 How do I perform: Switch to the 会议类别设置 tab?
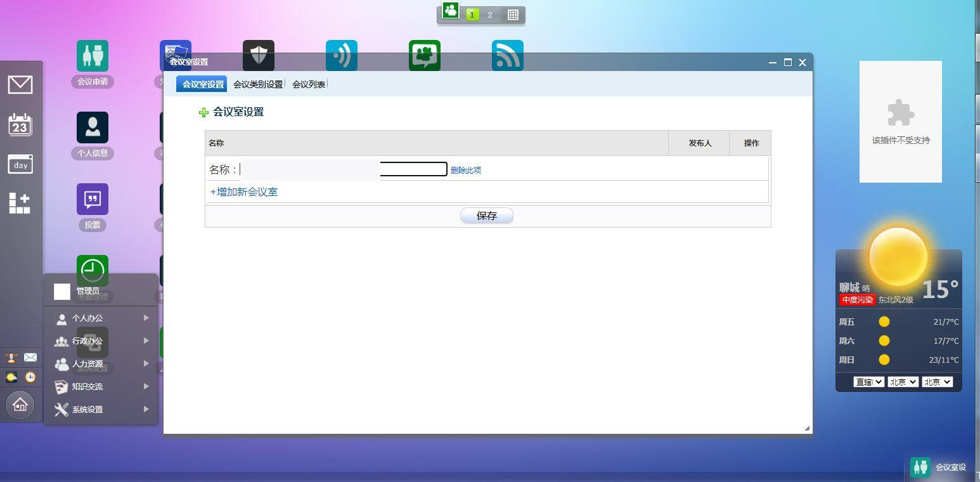(x=257, y=83)
